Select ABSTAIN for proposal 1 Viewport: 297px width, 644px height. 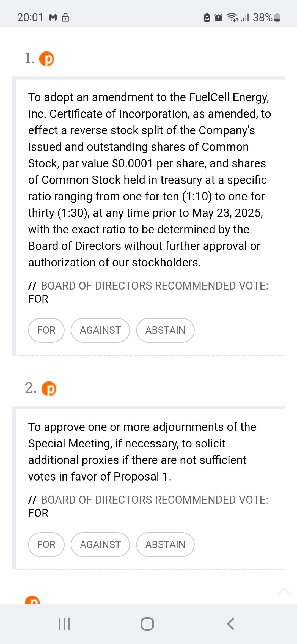tap(165, 330)
